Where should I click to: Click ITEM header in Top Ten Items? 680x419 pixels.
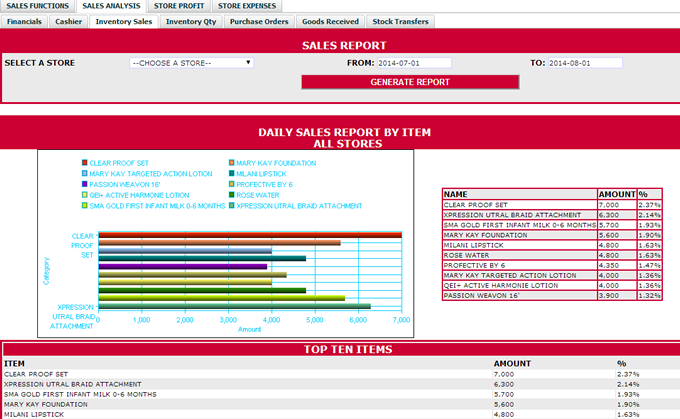click(x=14, y=363)
